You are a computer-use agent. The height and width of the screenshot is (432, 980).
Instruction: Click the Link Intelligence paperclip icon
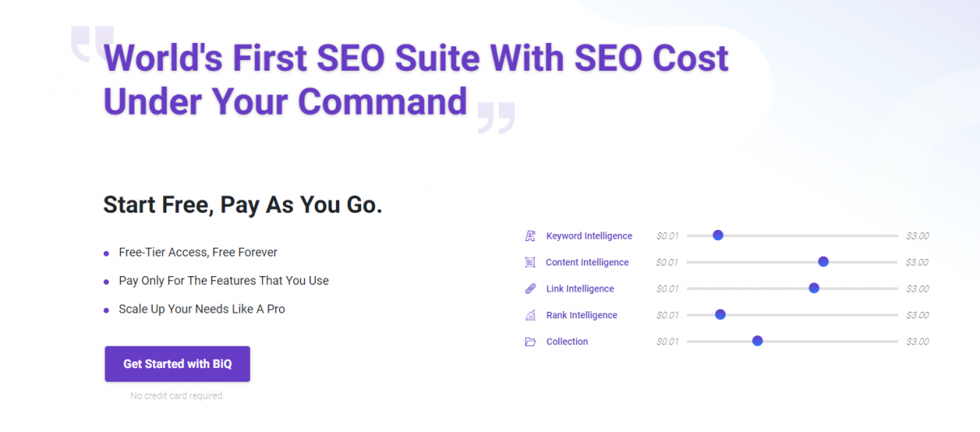pyautogui.click(x=531, y=289)
